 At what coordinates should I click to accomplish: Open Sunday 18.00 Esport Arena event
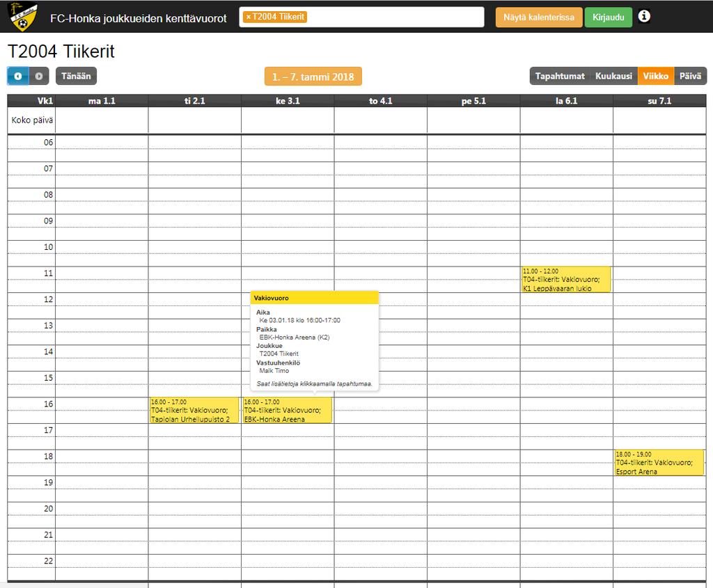(x=659, y=463)
